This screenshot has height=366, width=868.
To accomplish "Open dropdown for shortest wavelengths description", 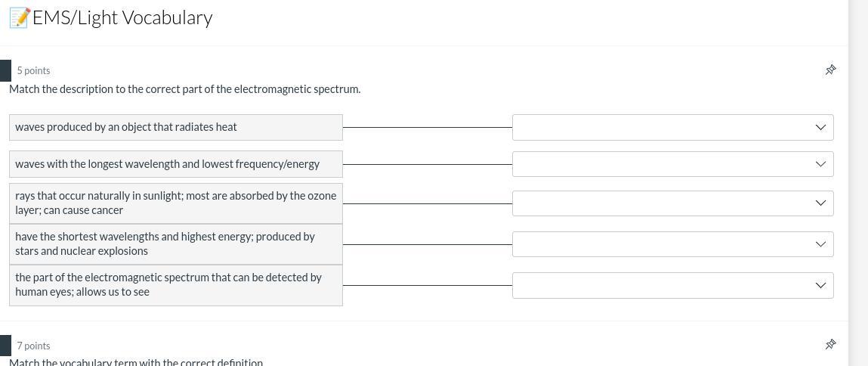I will point(672,243).
